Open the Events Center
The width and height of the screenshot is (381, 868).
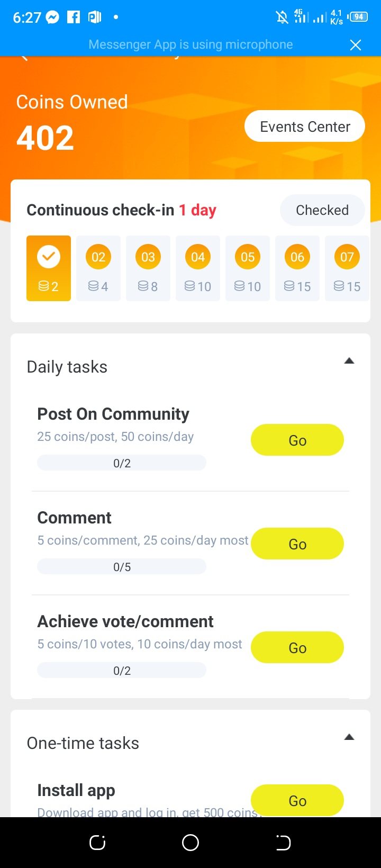[305, 126]
